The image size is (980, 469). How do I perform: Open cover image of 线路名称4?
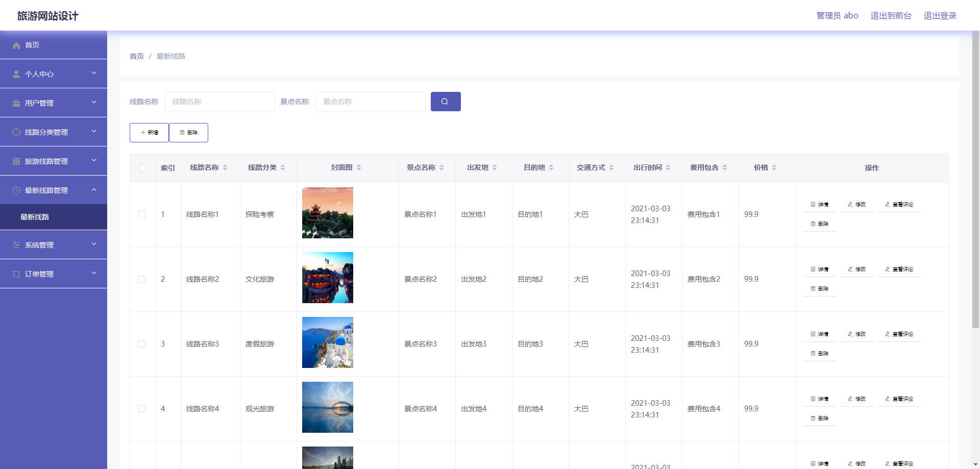tap(328, 407)
